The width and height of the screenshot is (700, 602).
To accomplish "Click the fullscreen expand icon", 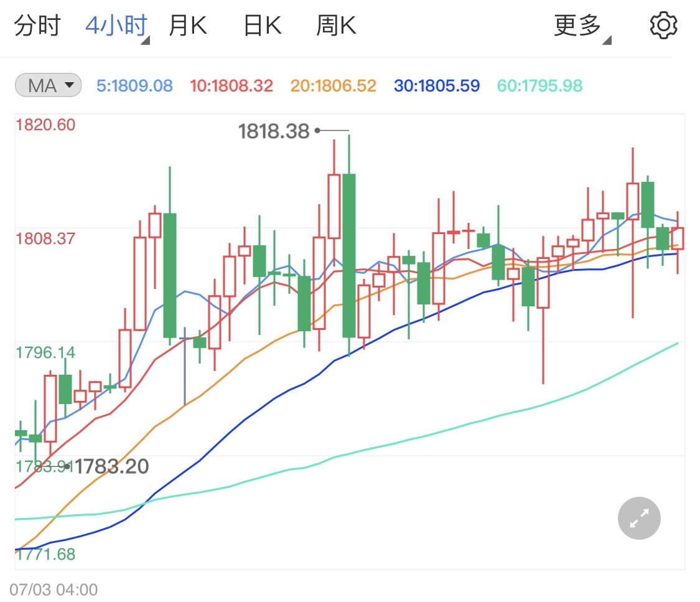I will (x=638, y=518).
